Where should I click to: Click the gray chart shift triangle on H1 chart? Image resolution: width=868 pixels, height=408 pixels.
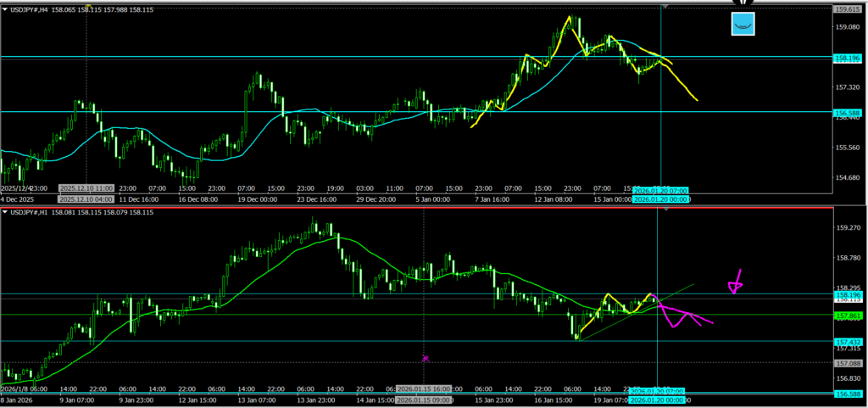tap(666, 210)
